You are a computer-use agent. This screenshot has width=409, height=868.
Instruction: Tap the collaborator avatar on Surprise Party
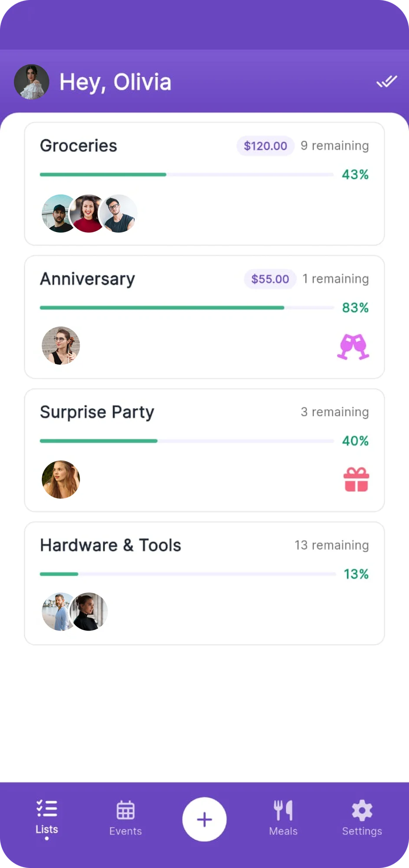[x=61, y=479]
